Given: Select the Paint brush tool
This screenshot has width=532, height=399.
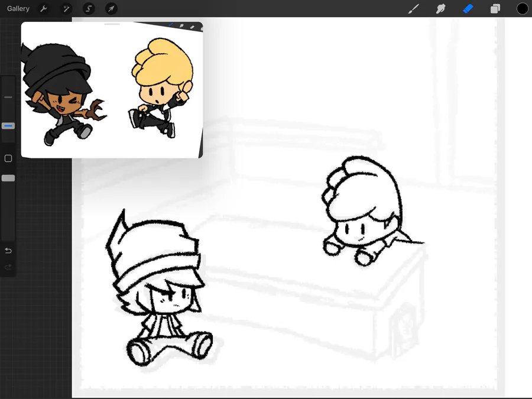Looking at the screenshot, I should 413,8.
